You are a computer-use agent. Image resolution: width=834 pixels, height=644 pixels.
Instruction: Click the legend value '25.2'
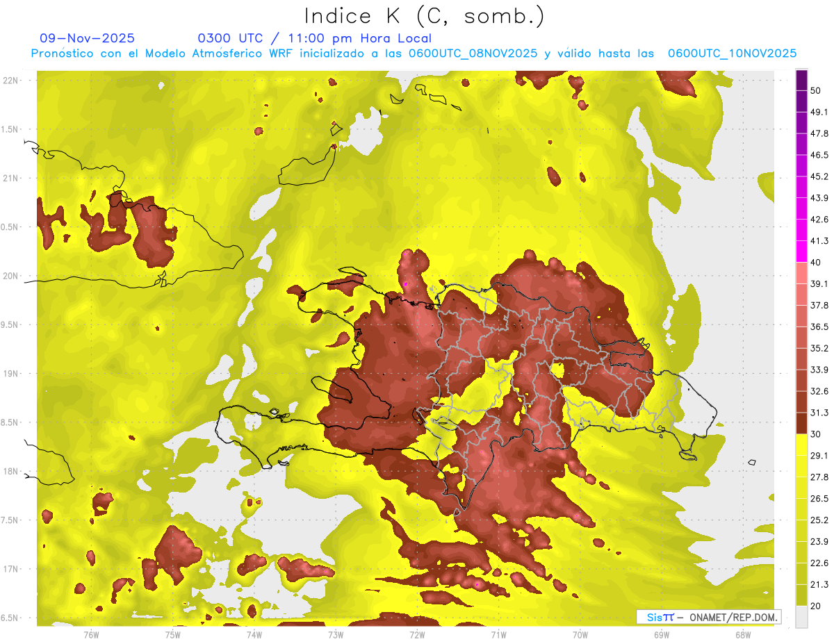click(x=819, y=520)
